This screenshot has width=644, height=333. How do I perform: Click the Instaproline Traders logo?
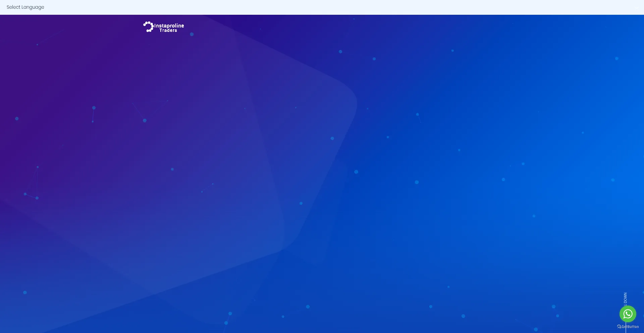[x=164, y=27]
